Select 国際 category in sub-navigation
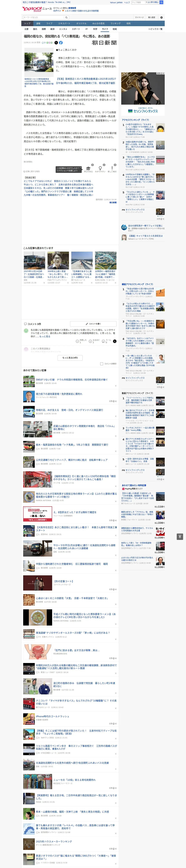The image size is (186, 868). (44, 29)
